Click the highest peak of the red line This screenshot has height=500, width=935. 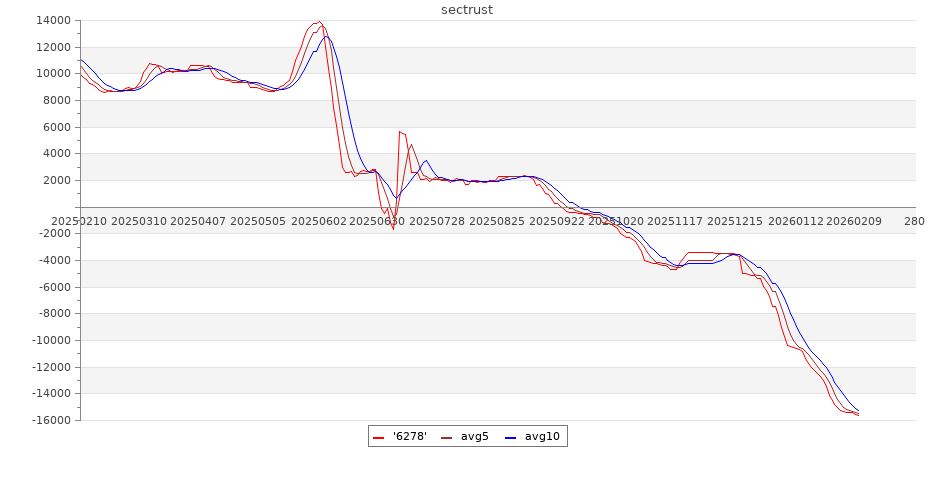point(319,21)
